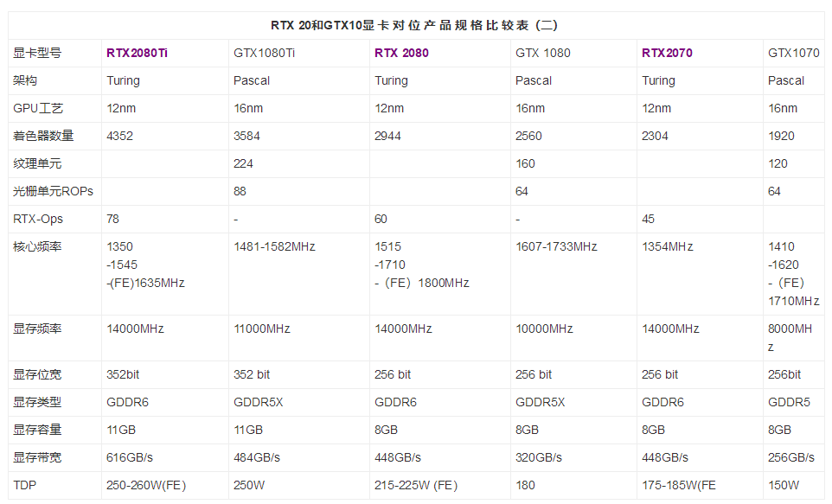Screen dimensions: 832x504
Task: Click the RTX-Ops value 45
Action: [649, 219]
